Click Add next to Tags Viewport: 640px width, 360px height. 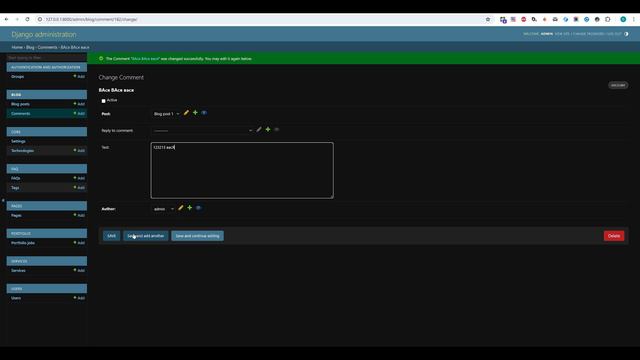(79, 188)
